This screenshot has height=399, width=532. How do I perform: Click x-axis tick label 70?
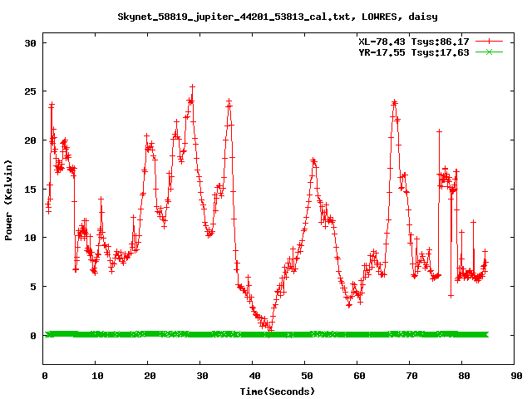coord(411,376)
